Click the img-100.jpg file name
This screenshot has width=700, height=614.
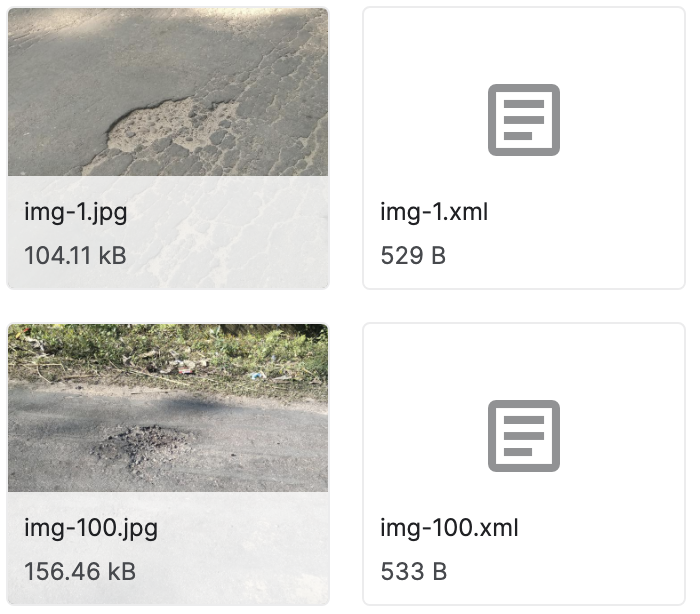tap(91, 528)
